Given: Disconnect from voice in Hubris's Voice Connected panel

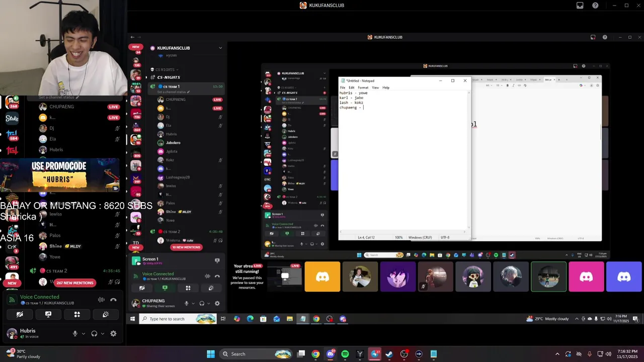Looking at the screenshot, I should (113, 300).
